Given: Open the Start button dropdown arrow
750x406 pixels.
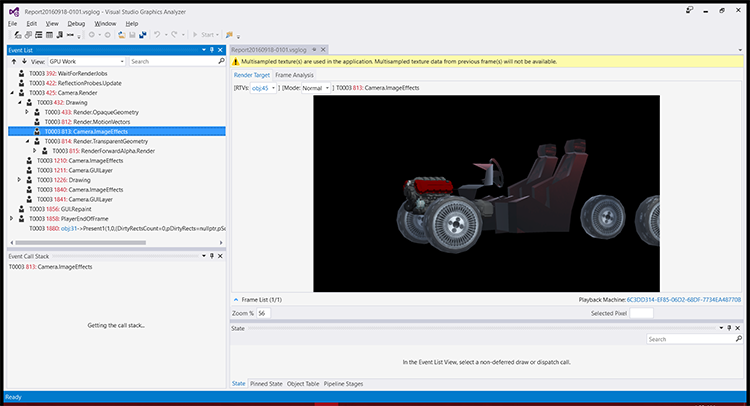Looking at the screenshot, I should 217,35.
